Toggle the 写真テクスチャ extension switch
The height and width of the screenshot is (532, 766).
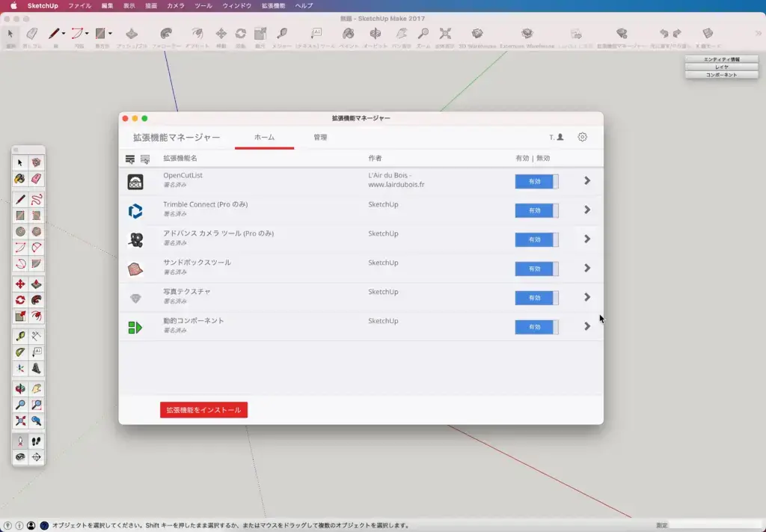pos(536,298)
